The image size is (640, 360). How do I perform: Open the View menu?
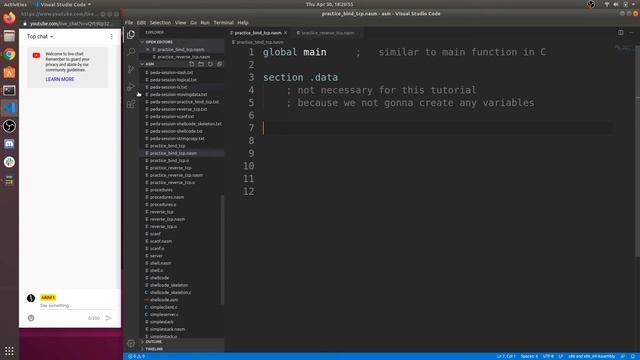[x=180, y=23]
